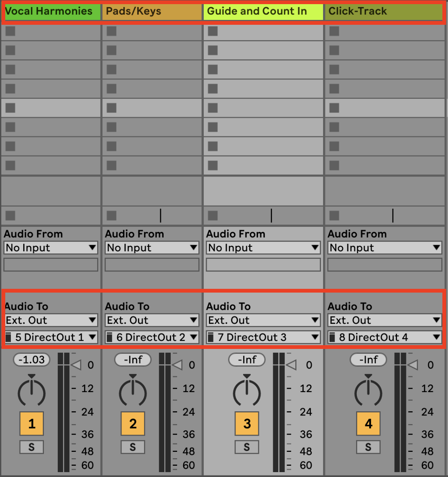
Task: Click empty input channel field under Vocal Harmonies
Action: click(51, 265)
